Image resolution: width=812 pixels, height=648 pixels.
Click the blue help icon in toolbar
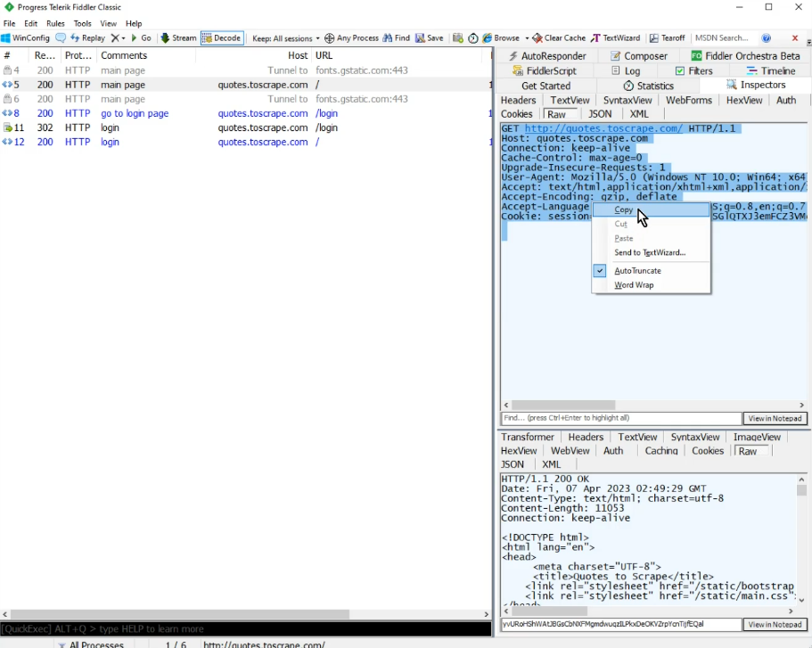767,37
